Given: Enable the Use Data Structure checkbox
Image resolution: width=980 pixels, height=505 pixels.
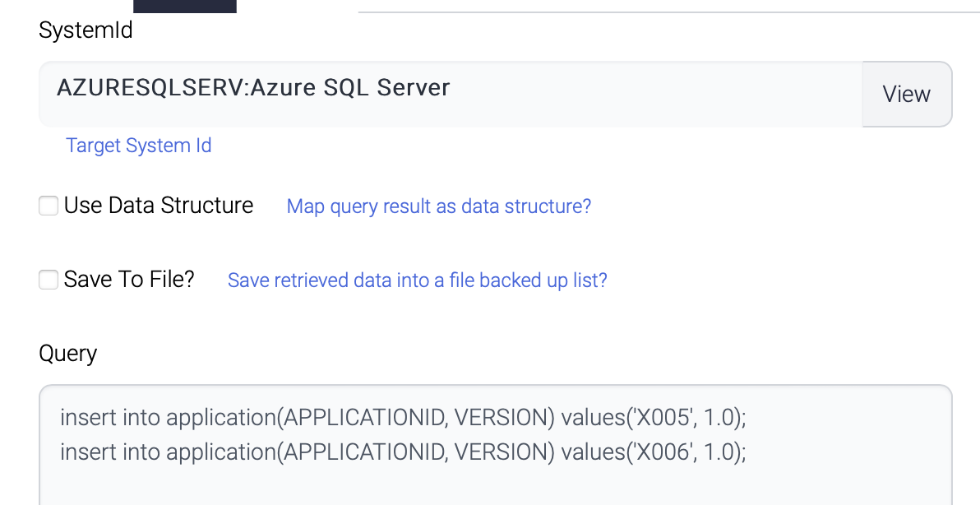Looking at the screenshot, I should pos(49,206).
